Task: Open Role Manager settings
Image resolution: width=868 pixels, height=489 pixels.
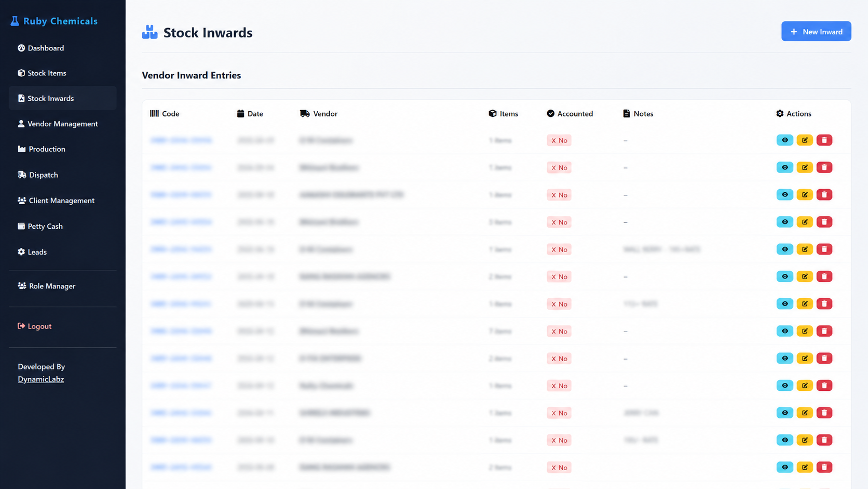Action: [x=47, y=286]
